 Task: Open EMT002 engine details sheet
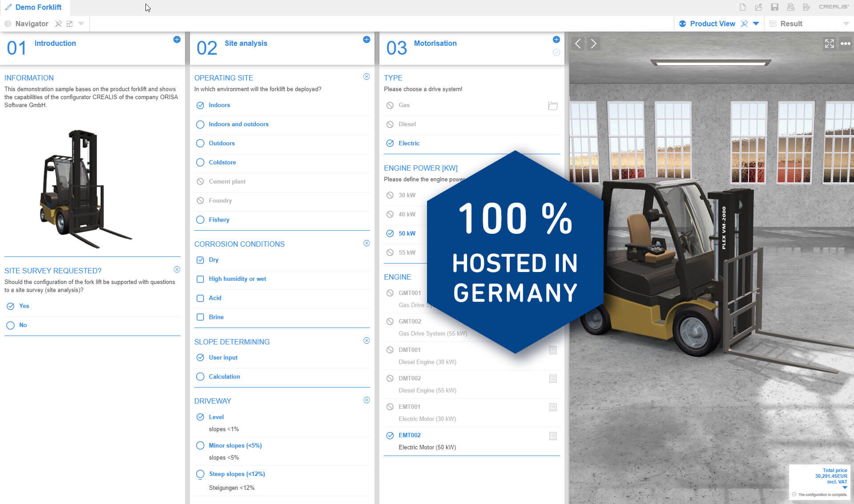point(553,436)
